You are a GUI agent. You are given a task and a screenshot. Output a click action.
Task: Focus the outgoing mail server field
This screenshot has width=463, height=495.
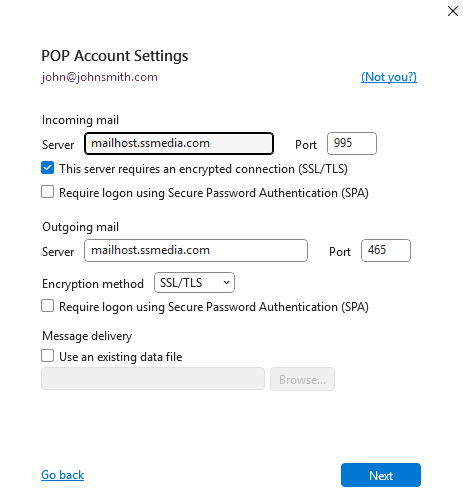click(x=196, y=250)
